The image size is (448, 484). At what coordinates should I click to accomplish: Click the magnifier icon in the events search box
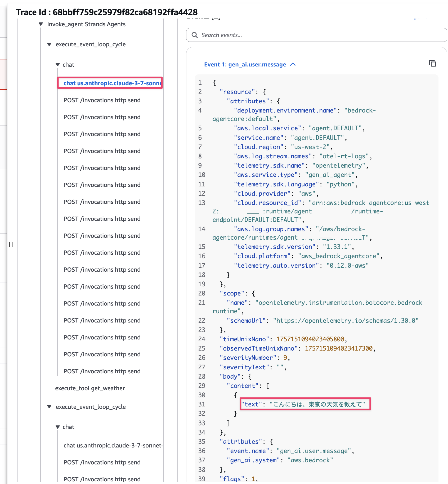tap(195, 35)
